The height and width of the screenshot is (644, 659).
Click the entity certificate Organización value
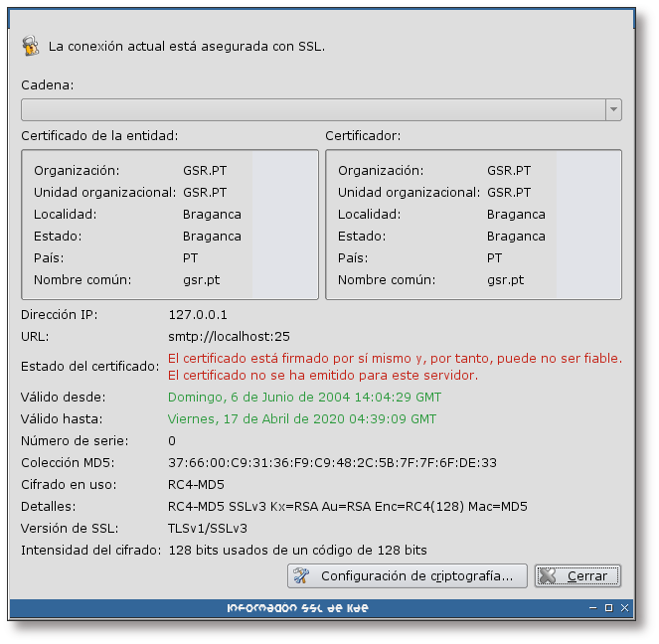click(x=205, y=171)
